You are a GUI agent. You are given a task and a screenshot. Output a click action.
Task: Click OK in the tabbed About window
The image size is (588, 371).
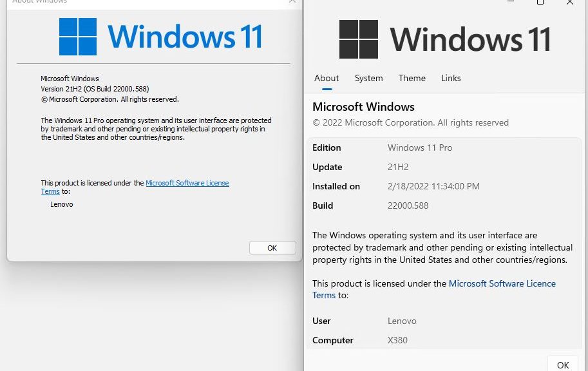(563, 365)
